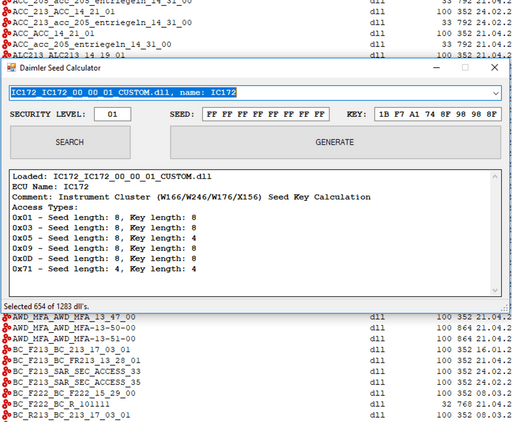Viewport: 512px width, 422px height.
Task: Click icon beside BC_R213_BC_213_17_03_01
Action: tap(6, 415)
